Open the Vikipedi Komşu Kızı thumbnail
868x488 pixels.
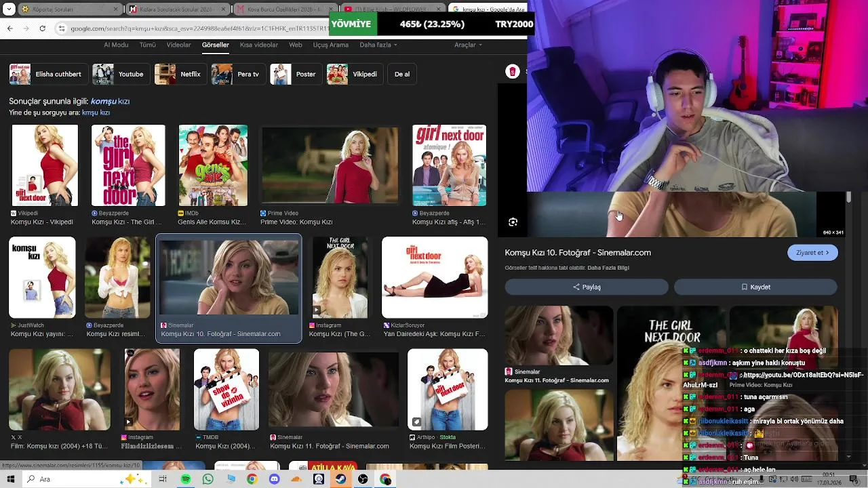point(45,165)
